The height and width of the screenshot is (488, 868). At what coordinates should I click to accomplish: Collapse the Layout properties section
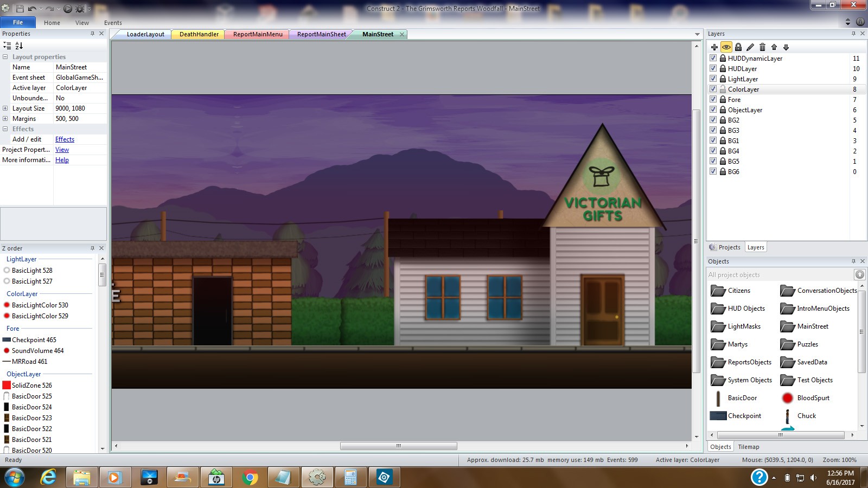point(5,57)
